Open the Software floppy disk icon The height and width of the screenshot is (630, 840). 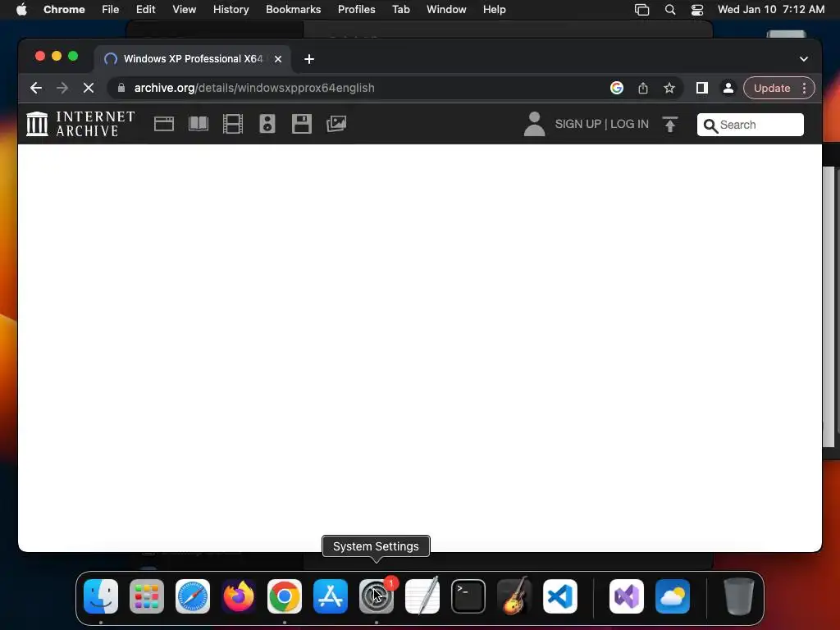302,124
